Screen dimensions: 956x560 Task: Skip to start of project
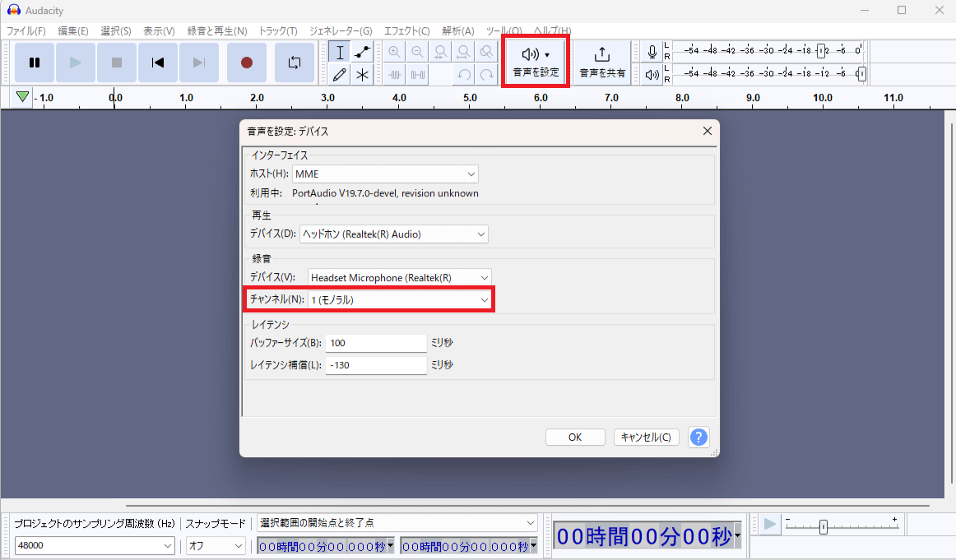click(158, 62)
